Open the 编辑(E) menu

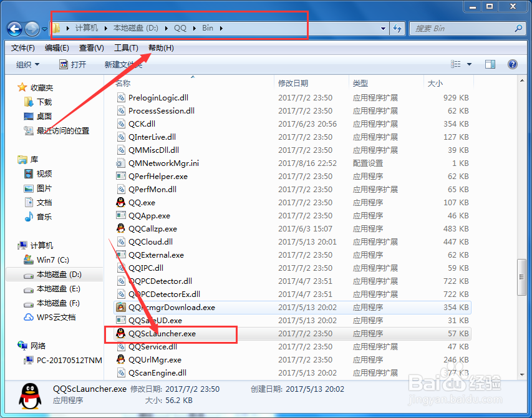[x=57, y=48]
